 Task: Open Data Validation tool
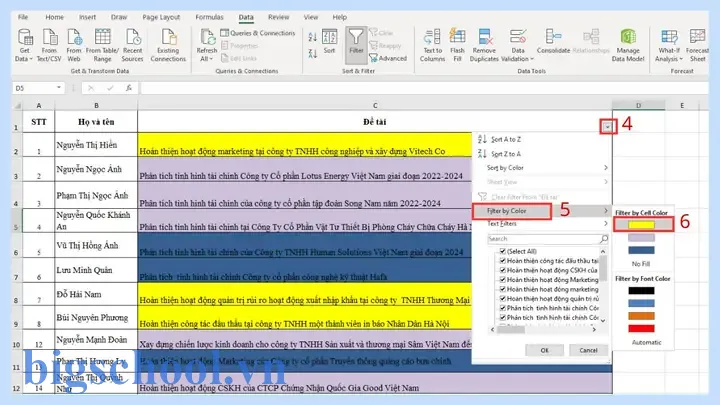(518, 45)
